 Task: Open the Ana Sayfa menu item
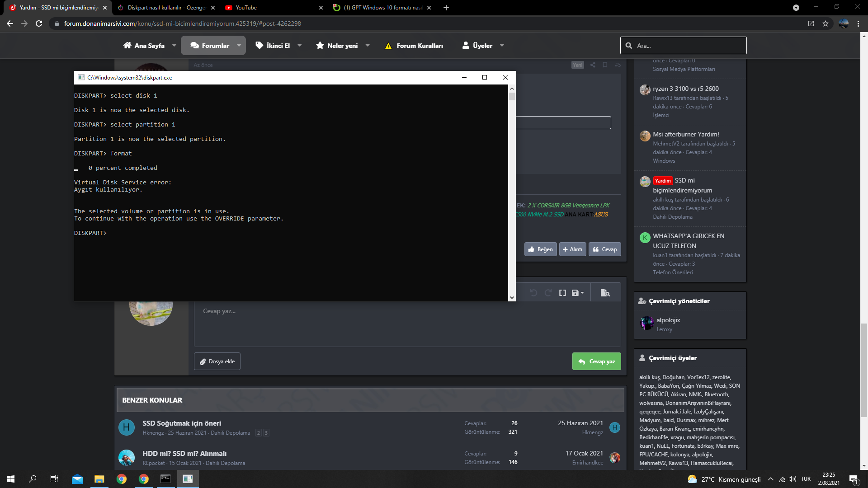tap(144, 46)
